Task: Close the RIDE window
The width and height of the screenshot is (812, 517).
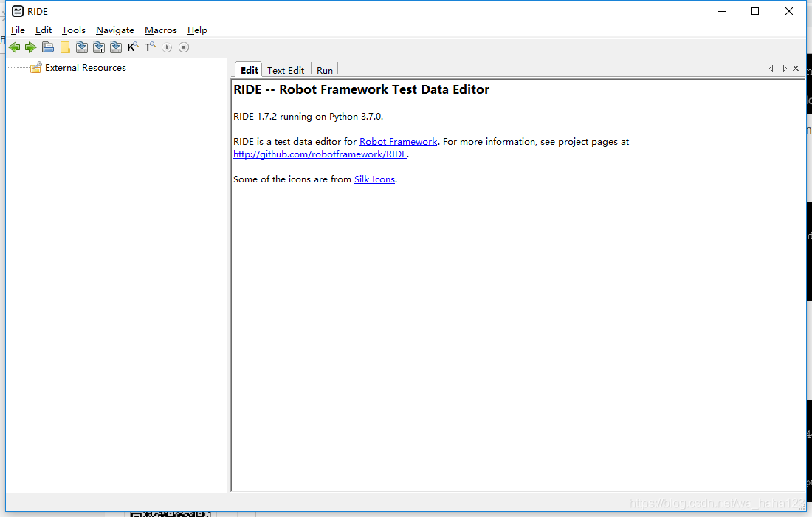Action: (788, 11)
